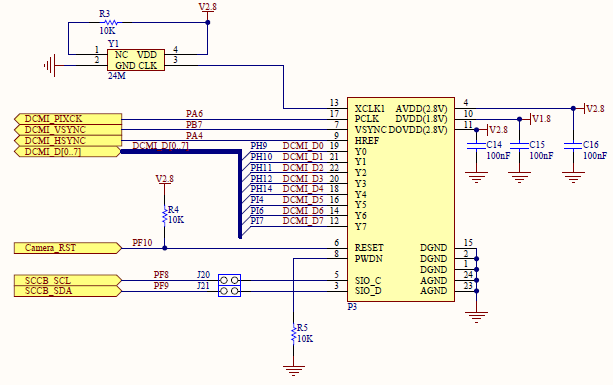Select the J21 jumper symbol
Image resolution: width=613 pixels, height=385 pixels.
click(x=229, y=291)
